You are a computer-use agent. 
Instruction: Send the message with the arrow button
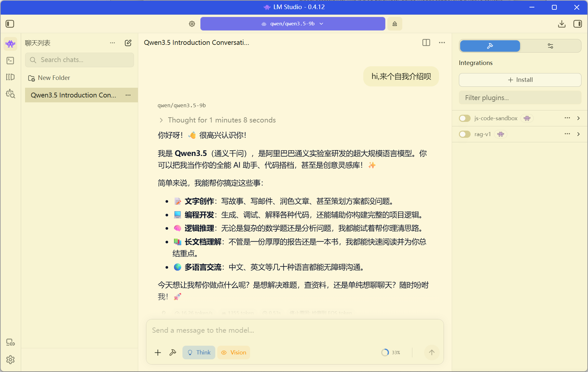click(x=432, y=353)
